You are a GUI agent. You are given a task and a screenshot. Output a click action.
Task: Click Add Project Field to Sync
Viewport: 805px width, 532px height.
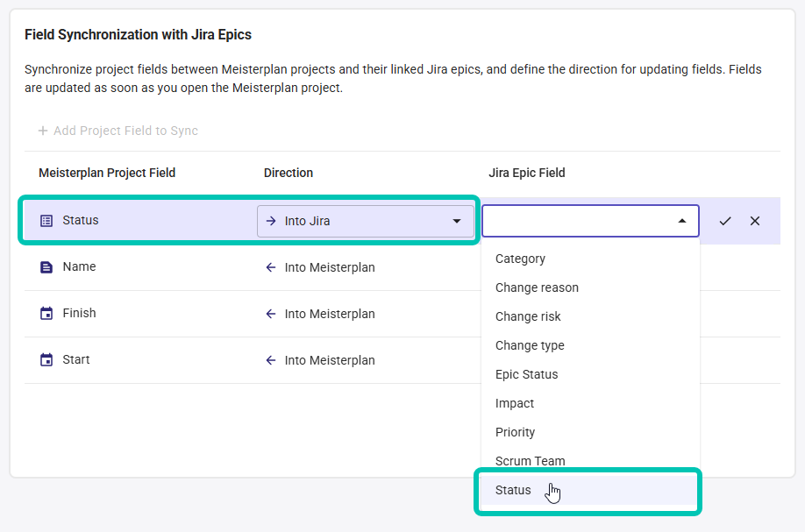click(x=118, y=131)
